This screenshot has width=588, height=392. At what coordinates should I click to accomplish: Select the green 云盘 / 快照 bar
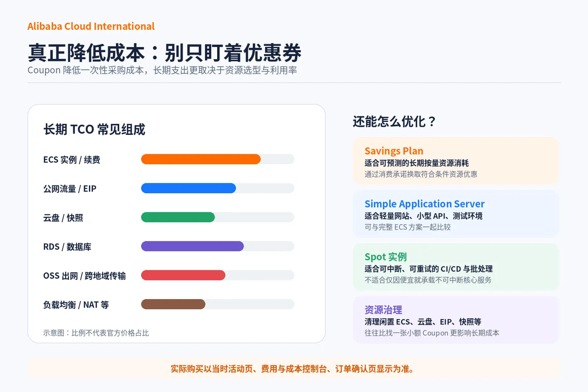point(178,217)
